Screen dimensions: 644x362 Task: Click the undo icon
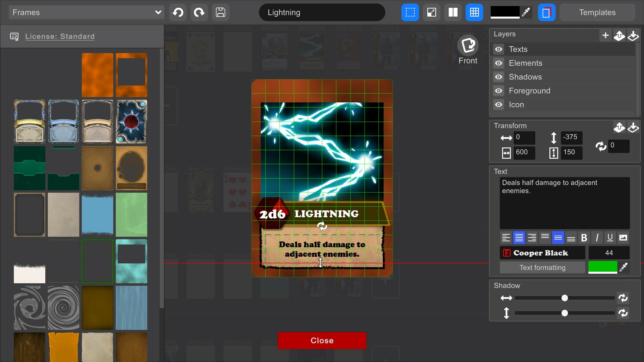(x=178, y=12)
